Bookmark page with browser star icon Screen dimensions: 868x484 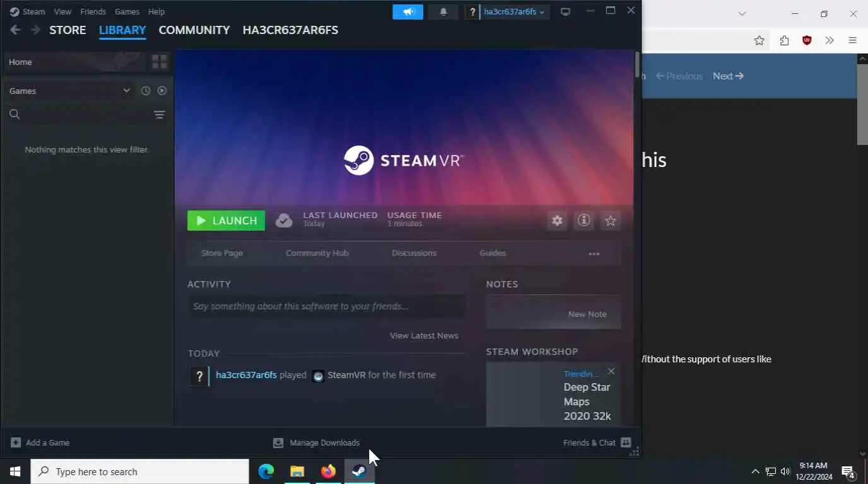click(x=759, y=40)
